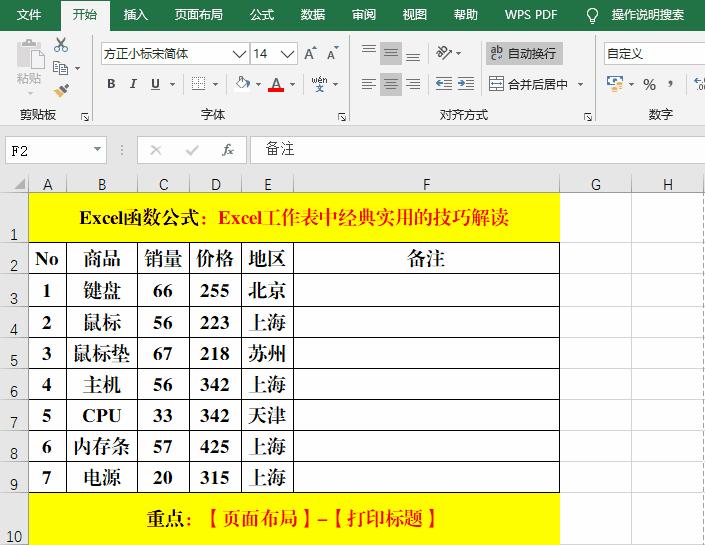
Task: Expand the Paste options dropdown arrow
Action: pos(31,94)
